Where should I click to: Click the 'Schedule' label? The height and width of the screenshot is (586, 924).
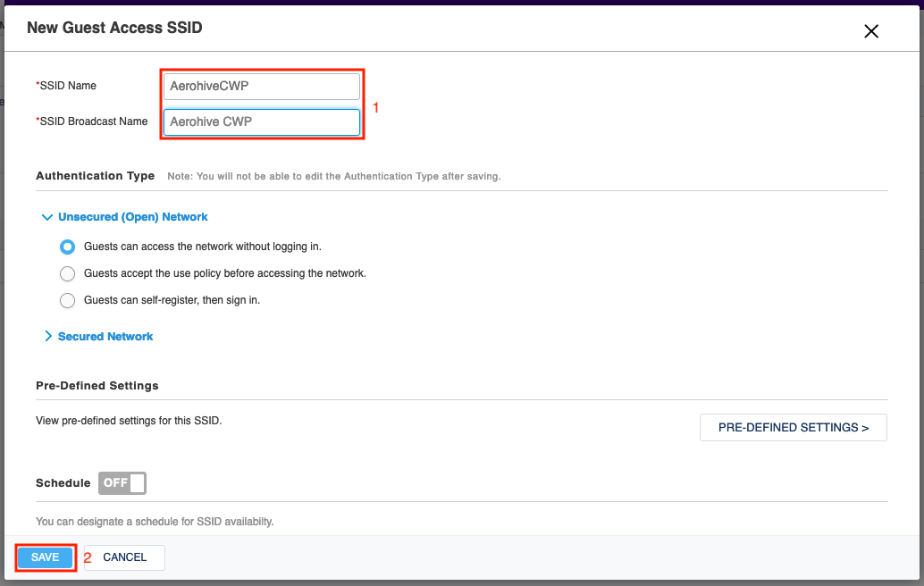click(63, 483)
